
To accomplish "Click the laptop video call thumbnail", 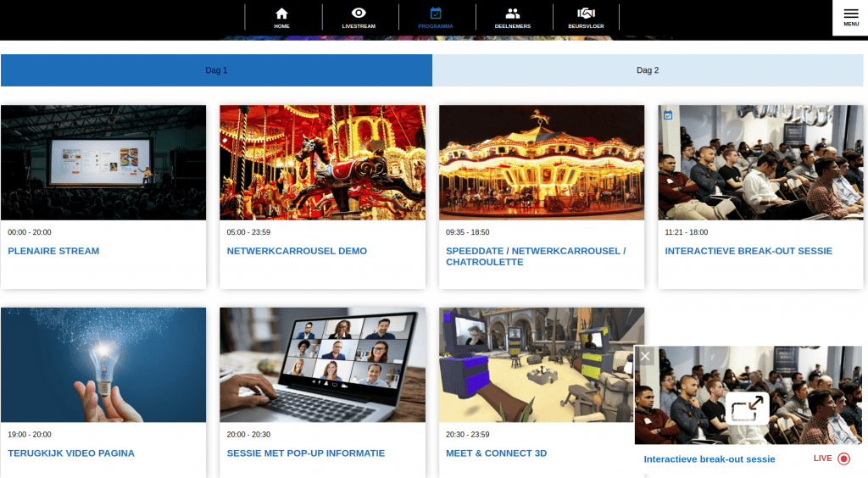I will click(x=323, y=365).
